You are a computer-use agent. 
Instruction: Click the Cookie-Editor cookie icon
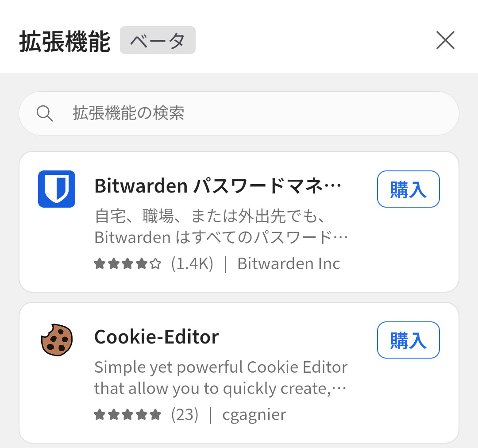click(x=56, y=340)
